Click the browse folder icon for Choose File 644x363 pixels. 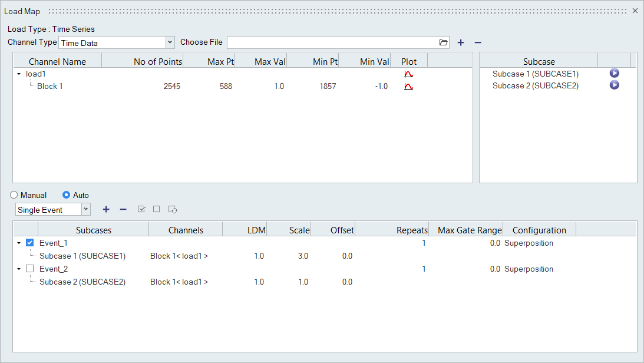(x=443, y=42)
